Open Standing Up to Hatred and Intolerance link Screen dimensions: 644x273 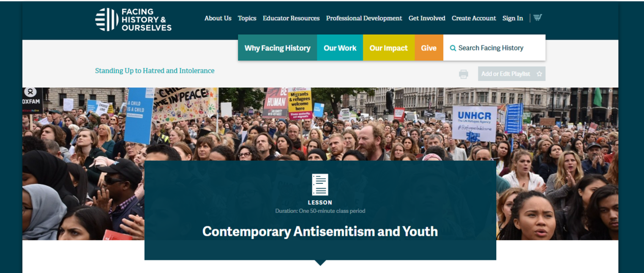pos(155,71)
